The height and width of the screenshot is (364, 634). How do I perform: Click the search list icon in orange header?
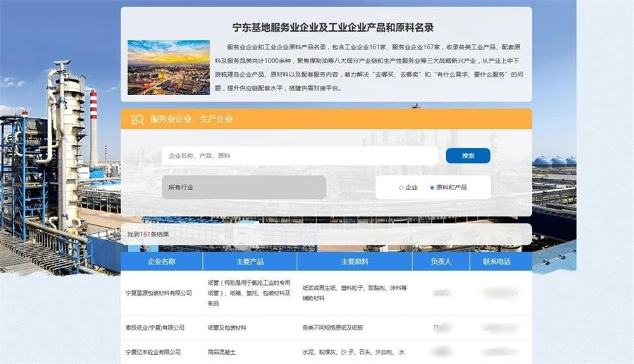(x=137, y=119)
